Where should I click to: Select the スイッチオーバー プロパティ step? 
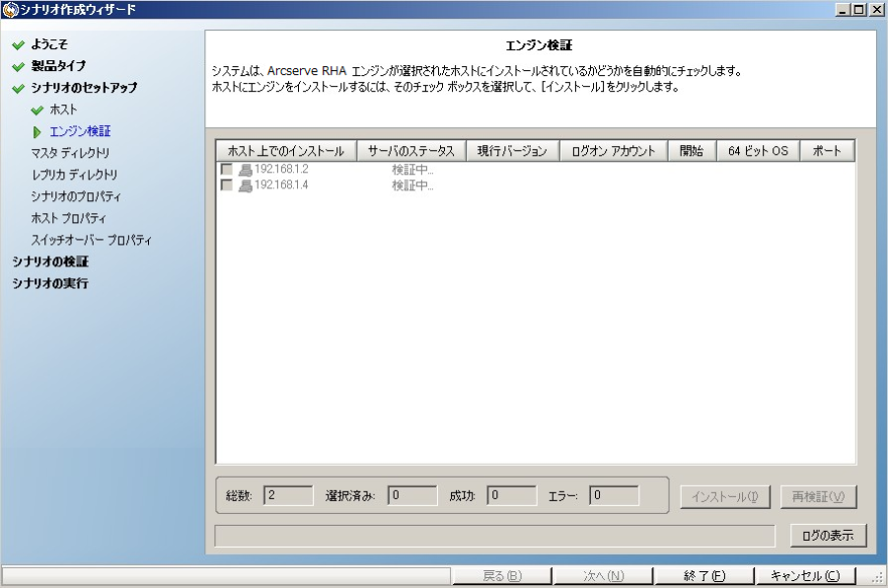[x=91, y=240]
